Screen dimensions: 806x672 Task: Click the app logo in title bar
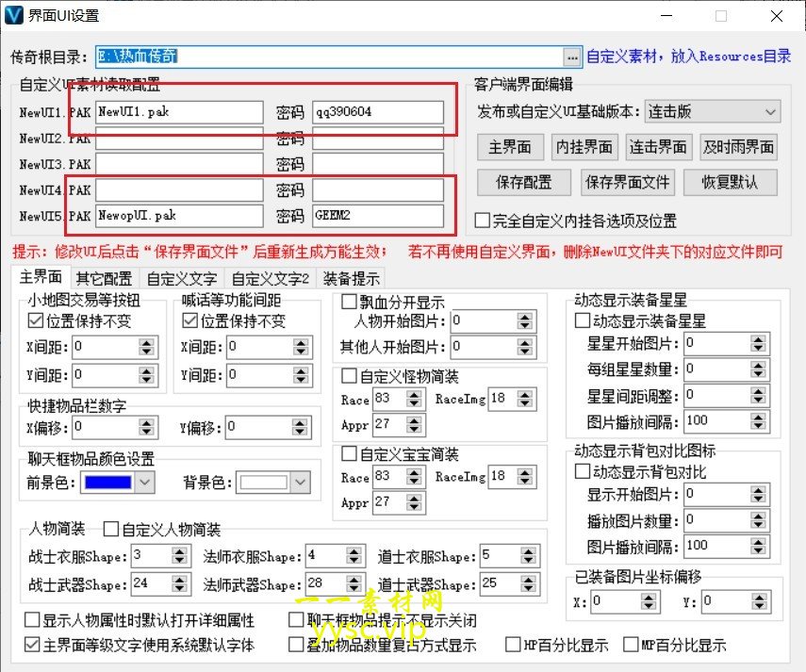click(14, 15)
